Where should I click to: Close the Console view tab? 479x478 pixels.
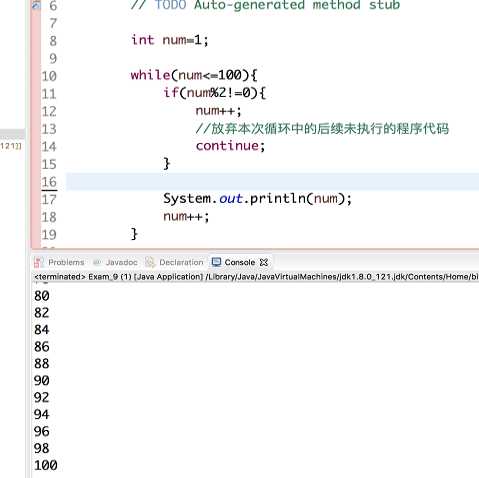point(264,262)
